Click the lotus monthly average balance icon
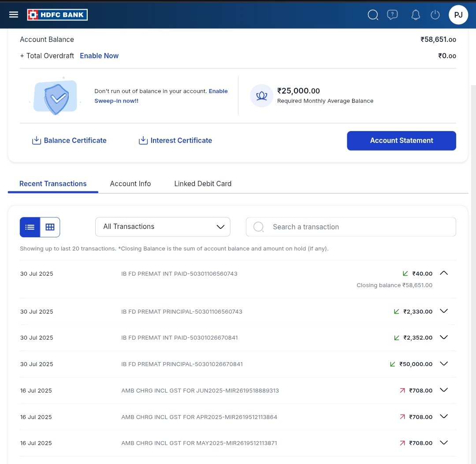This screenshot has height=464, width=476. tap(261, 96)
